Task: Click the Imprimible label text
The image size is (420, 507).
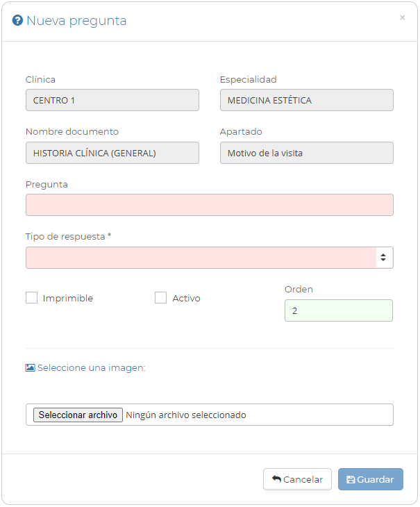Action: (68, 299)
